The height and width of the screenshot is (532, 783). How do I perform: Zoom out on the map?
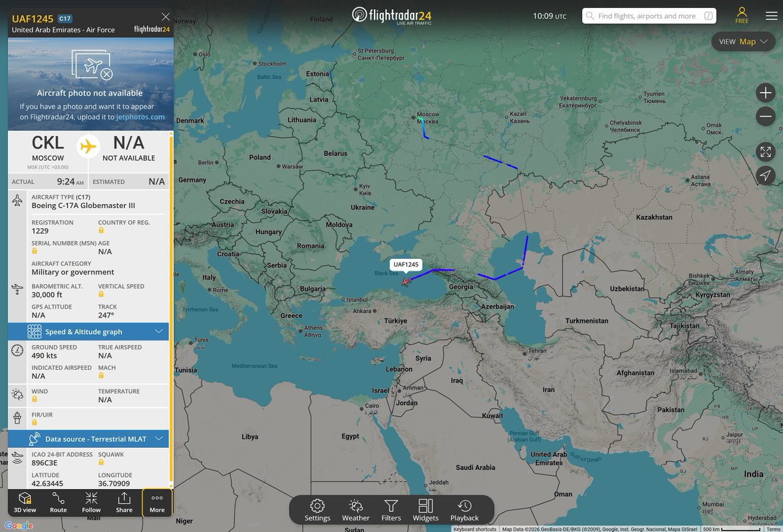tap(765, 117)
